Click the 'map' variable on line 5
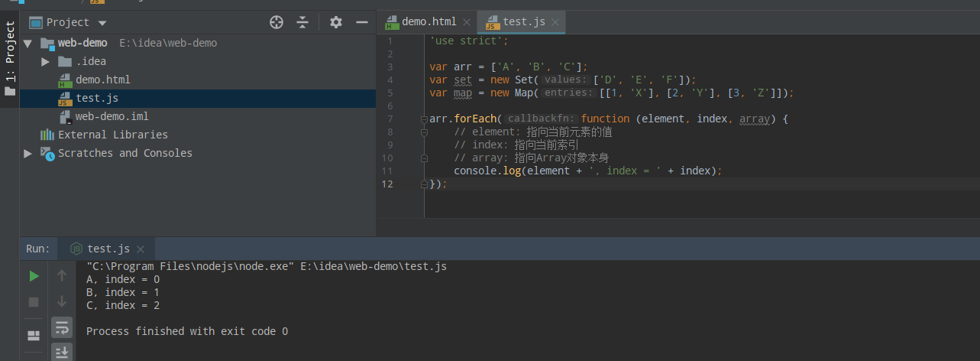980x361 pixels. pos(463,93)
